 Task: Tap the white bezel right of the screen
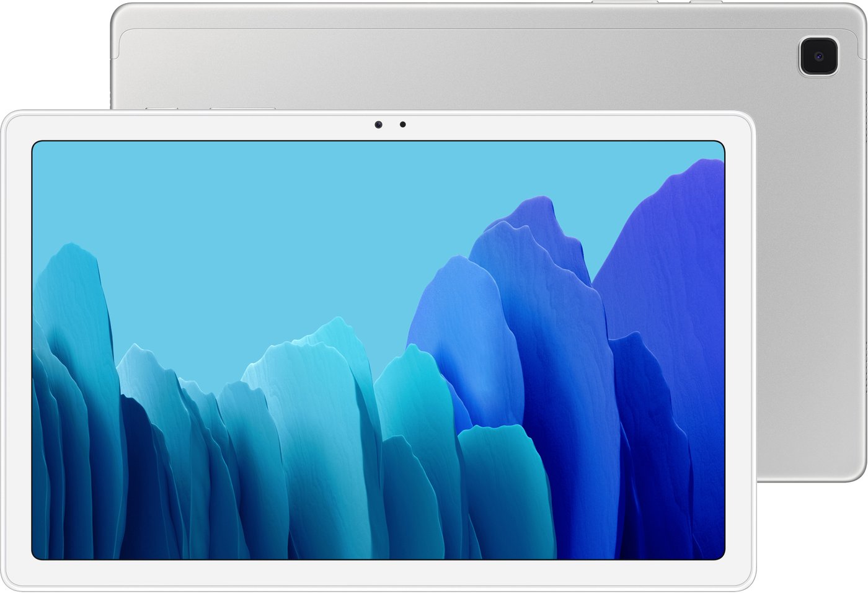click(738, 347)
